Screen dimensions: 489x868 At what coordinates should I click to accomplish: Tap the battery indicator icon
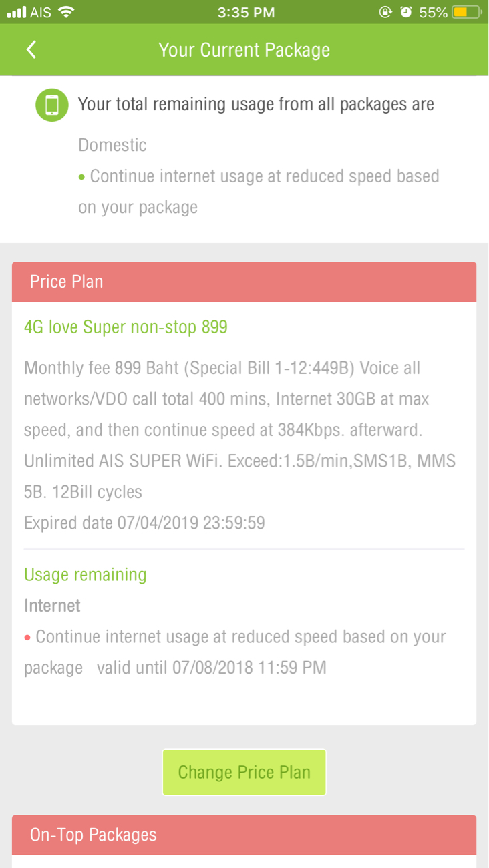[x=466, y=12]
